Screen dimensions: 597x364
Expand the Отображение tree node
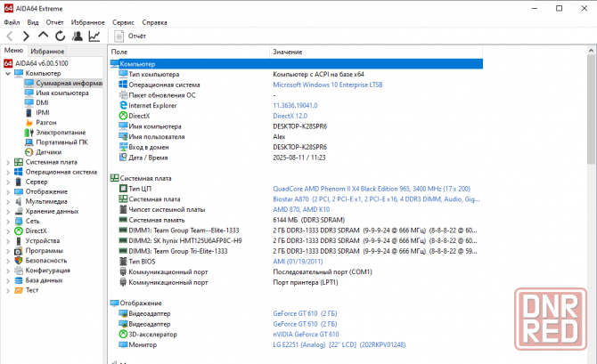[x=8, y=192]
